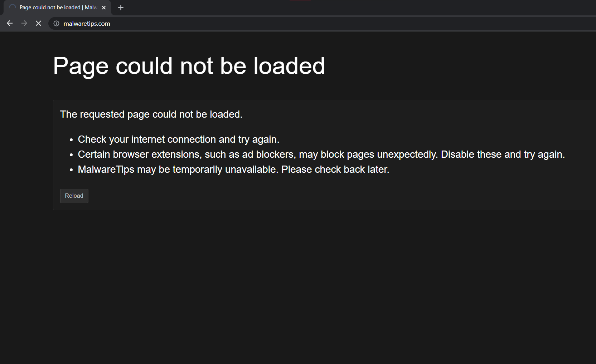Click the 'Certain browser extensions' bullet text
The height and width of the screenshot is (364, 596).
tap(321, 154)
